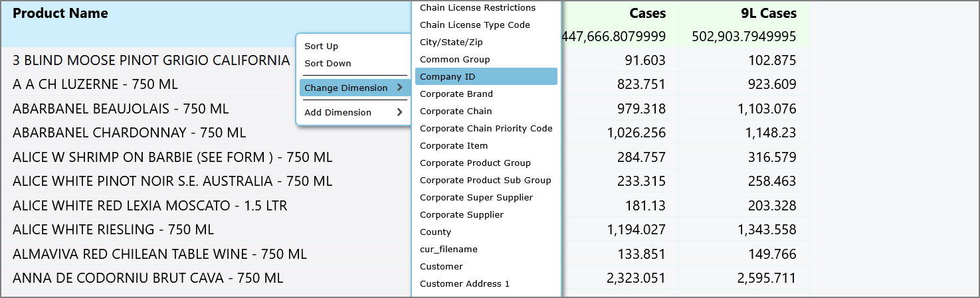Click the Product Name column header

(60, 13)
